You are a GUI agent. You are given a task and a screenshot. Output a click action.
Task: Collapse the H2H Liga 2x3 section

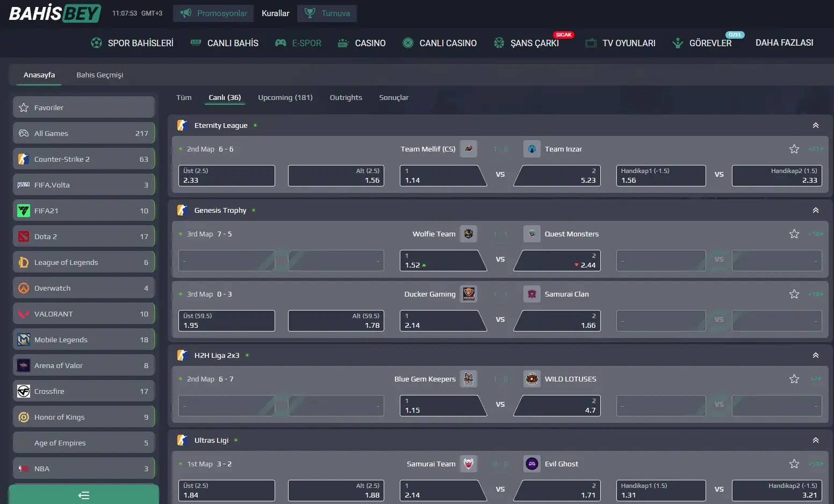816,355
